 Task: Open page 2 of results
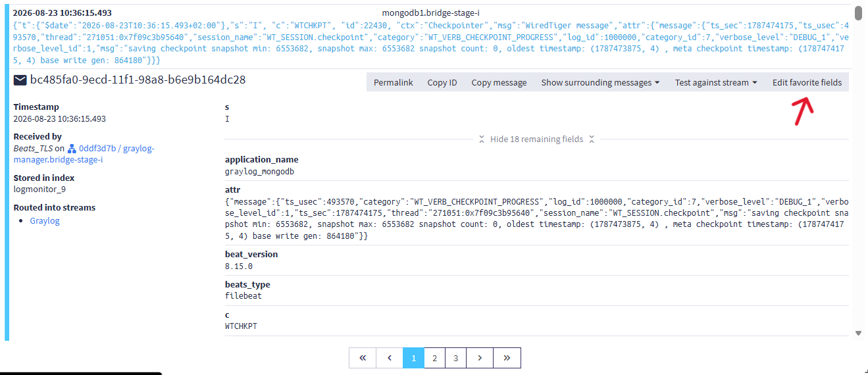(x=434, y=358)
